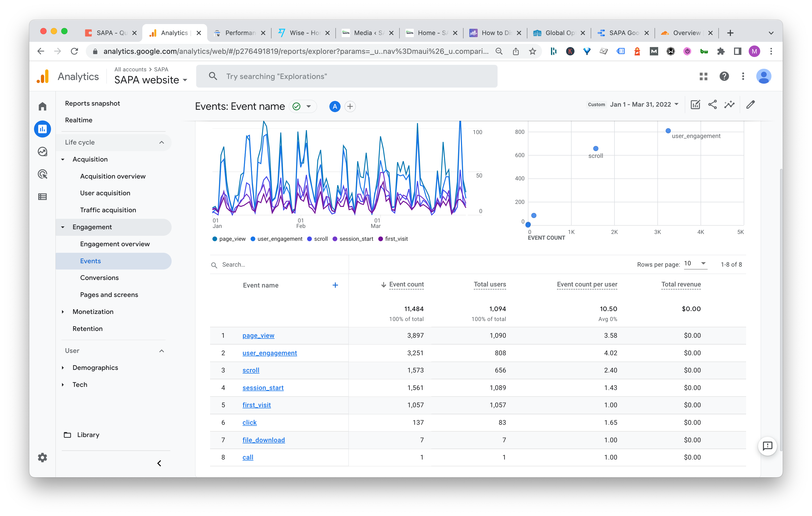Click the Customize report pencil icon
Image resolution: width=812 pixels, height=516 pixels.
[750, 105]
